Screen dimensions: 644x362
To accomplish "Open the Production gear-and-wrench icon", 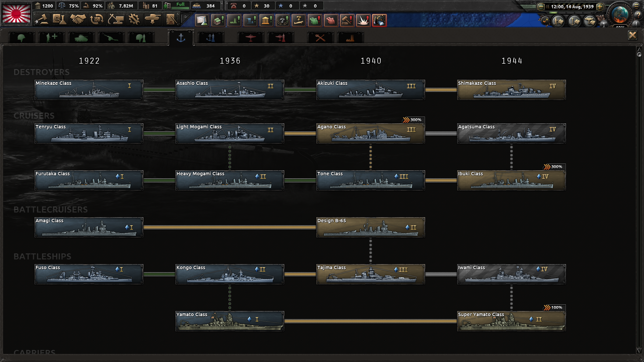I will point(134,19).
